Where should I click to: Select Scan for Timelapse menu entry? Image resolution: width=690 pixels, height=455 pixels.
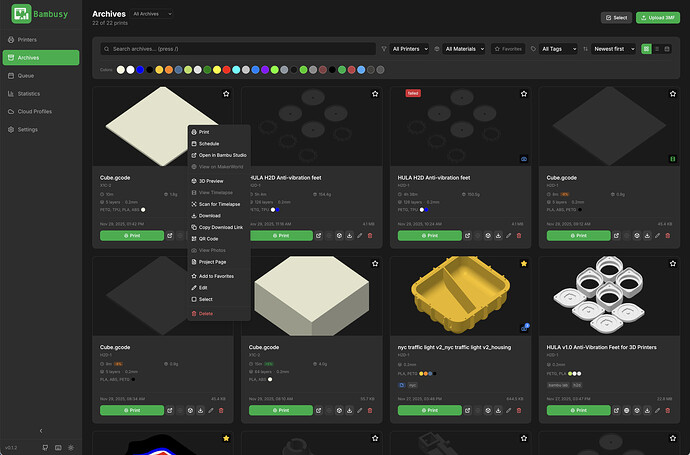coord(219,204)
